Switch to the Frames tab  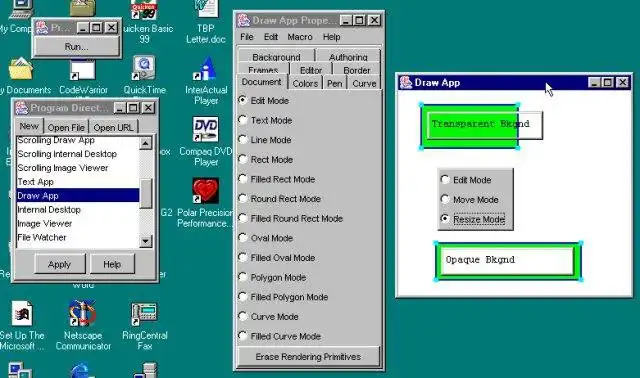(x=263, y=69)
